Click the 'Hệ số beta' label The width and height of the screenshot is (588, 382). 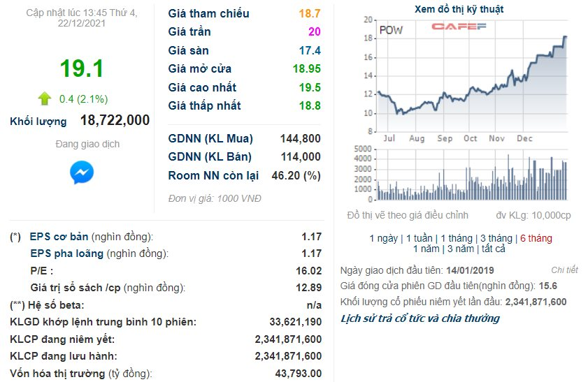tap(56, 305)
